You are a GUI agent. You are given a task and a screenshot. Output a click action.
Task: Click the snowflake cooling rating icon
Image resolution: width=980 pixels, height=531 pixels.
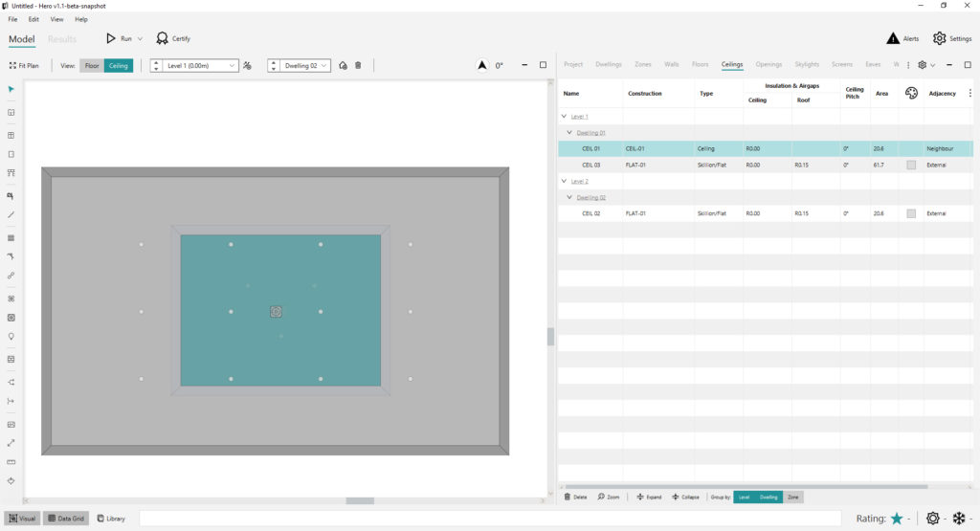[x=959, y=518]
